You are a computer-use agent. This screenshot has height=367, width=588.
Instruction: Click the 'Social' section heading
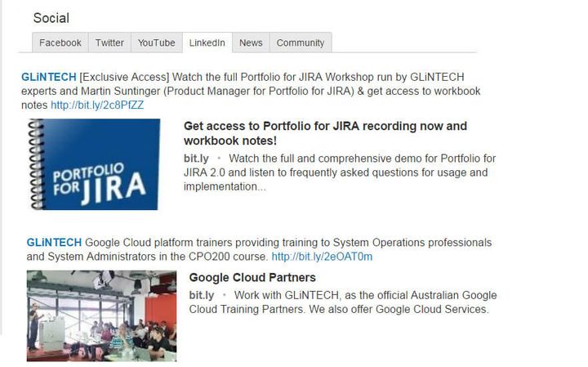point(51,18)
